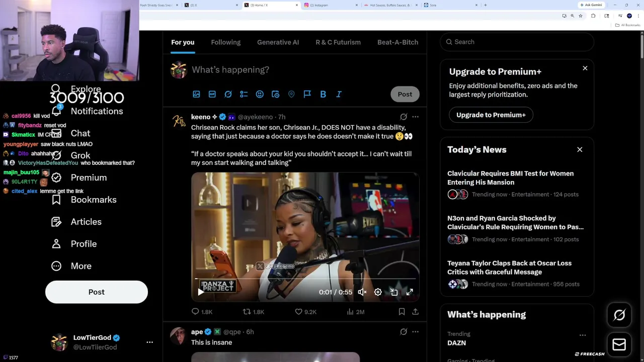
Task: Switch to Hot Sauces browser tab
Action: pyautogui.click(x=390, y=5)
